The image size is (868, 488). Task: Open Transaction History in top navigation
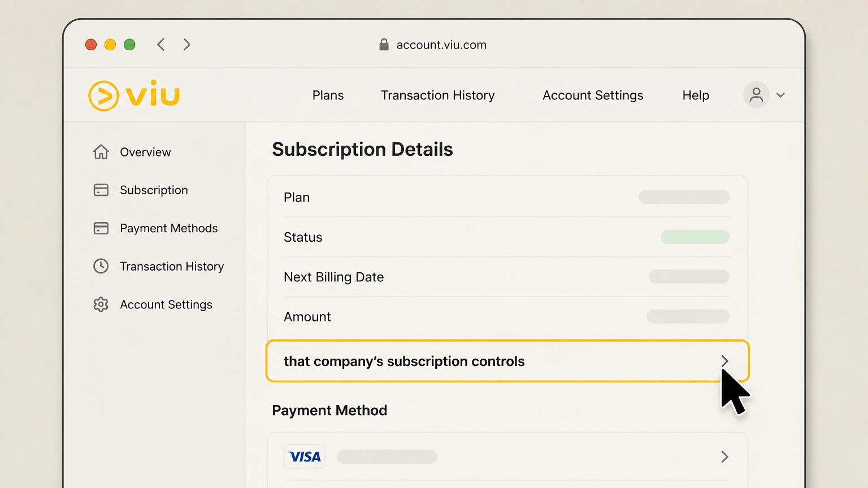click(438, 95)
